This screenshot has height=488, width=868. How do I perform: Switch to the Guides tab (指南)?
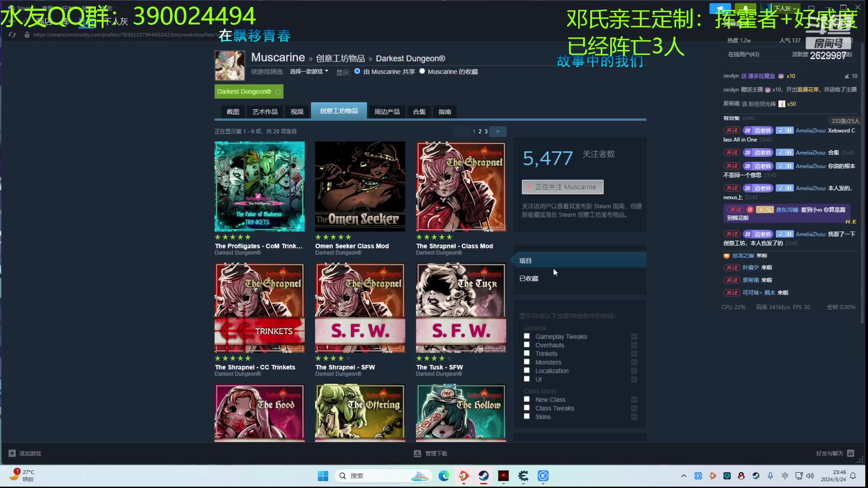click(445, 112)
